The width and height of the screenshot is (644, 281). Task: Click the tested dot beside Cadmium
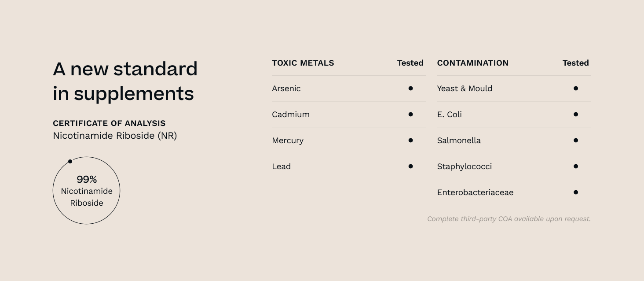point(410,114)
